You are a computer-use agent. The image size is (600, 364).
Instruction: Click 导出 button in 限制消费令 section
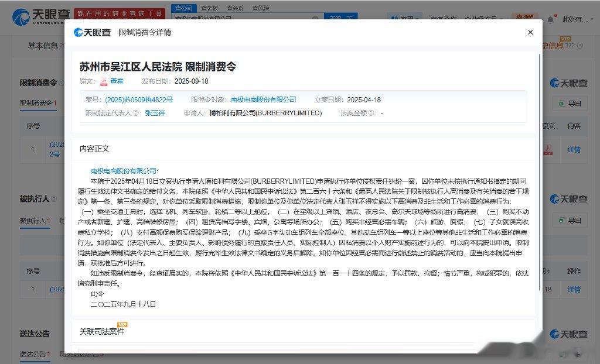click(570, 104)
